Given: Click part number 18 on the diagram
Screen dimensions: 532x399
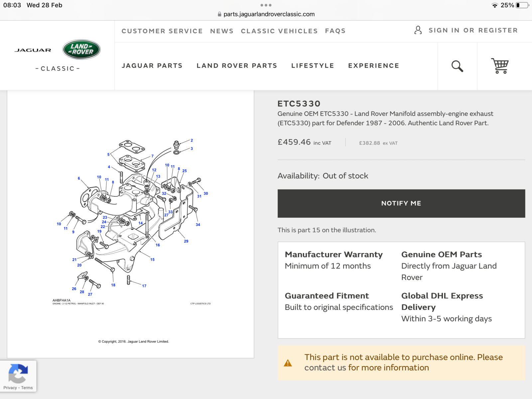Looking at the screenshot, I should [113, 285].
